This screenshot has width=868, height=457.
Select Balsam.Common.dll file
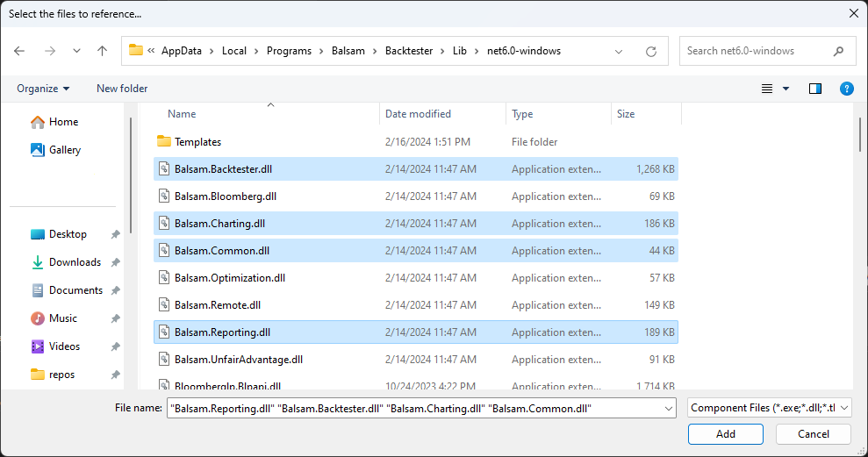coord(416,251)
